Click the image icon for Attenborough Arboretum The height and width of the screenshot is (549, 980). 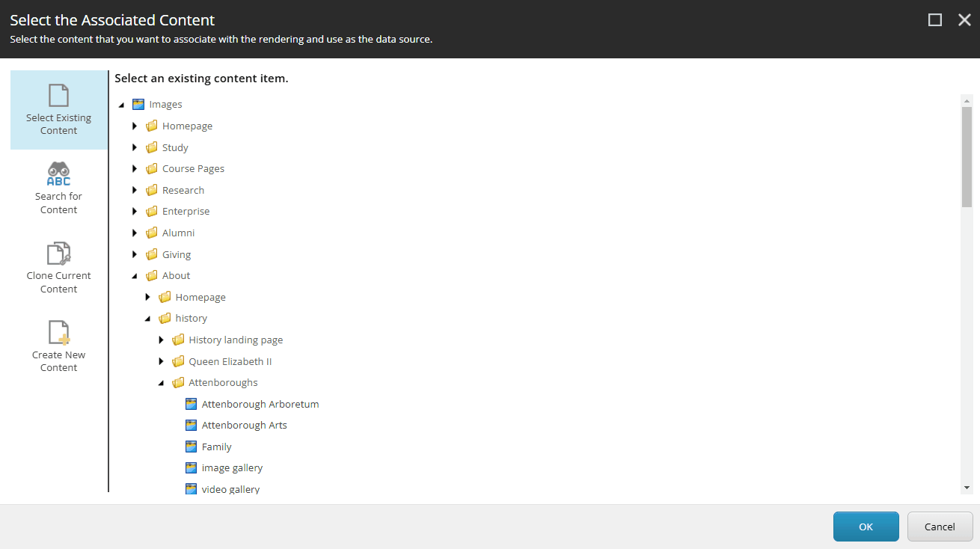(192, 404)
